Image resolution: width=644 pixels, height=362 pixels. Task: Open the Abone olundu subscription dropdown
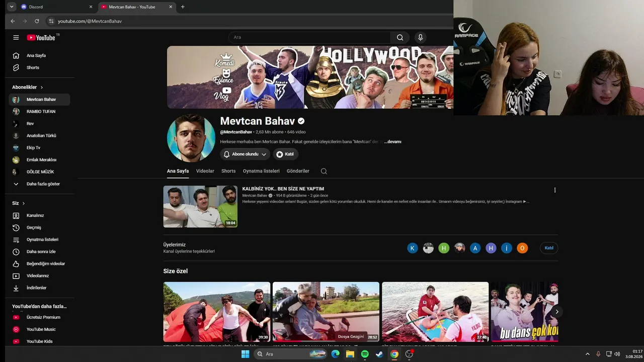245,154
